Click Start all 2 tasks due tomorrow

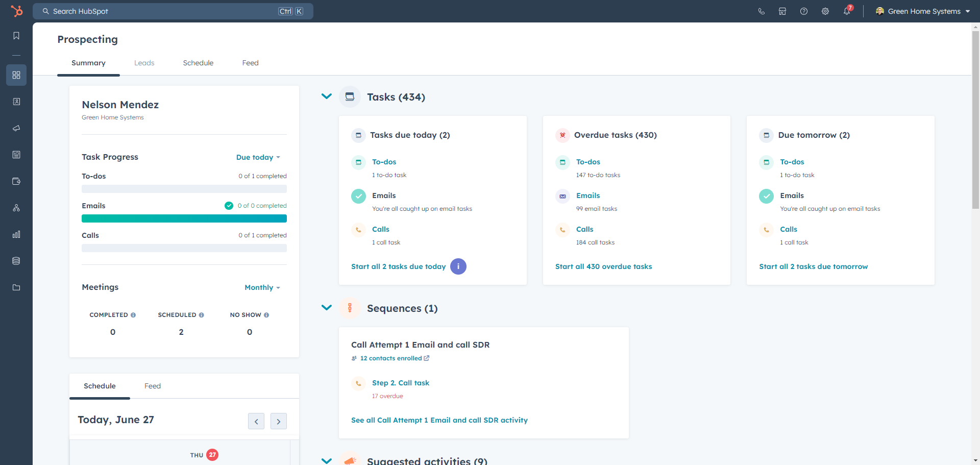(x=814, y=266)
